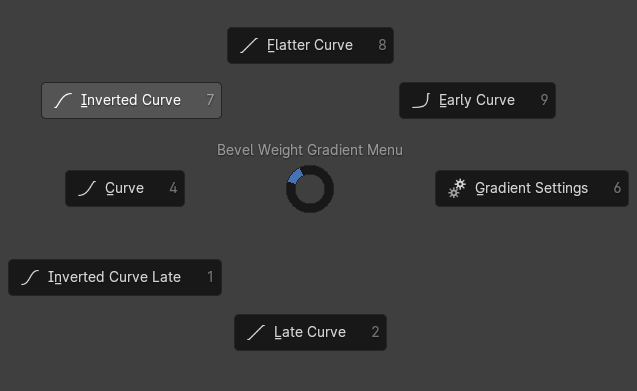This screenshot has width=637, height=391.
Task: Click the Gradient Settings gears icon
Action: click(x=457, y=189)
